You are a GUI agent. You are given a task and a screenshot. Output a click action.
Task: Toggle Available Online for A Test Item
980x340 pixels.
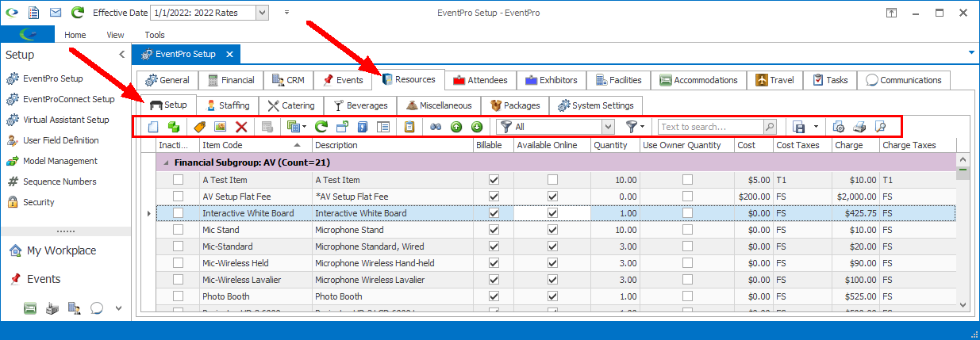[x=552, y=180]
